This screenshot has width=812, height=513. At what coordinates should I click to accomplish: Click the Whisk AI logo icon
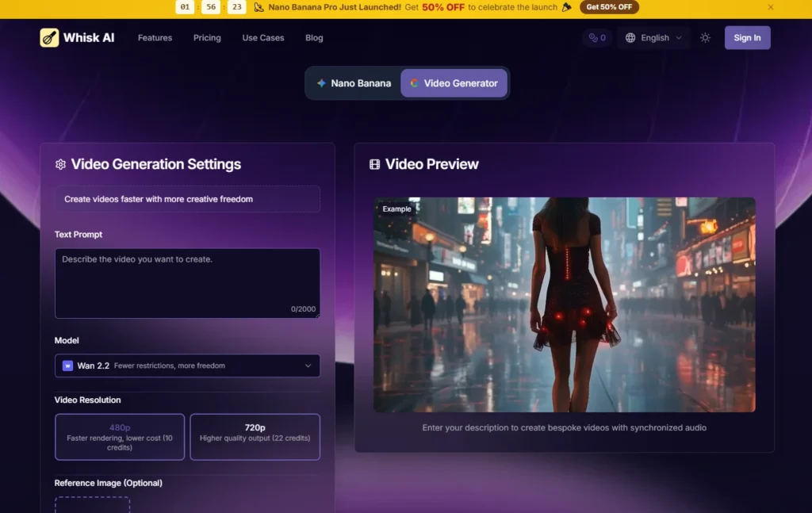click(49, 38)
